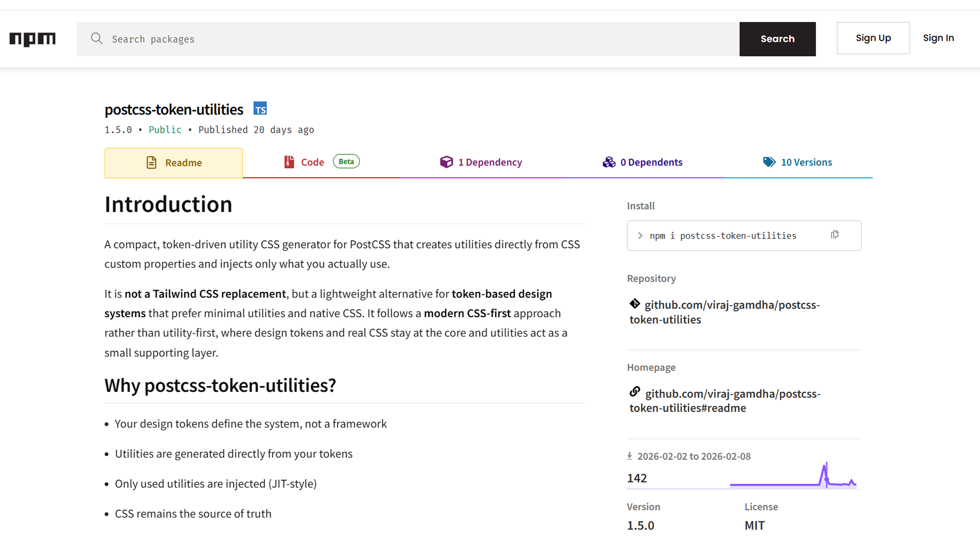Click the Version value 1.5.0 in sidebar
Viewport: 980px width, 537px height.
(x=640, y=525)
